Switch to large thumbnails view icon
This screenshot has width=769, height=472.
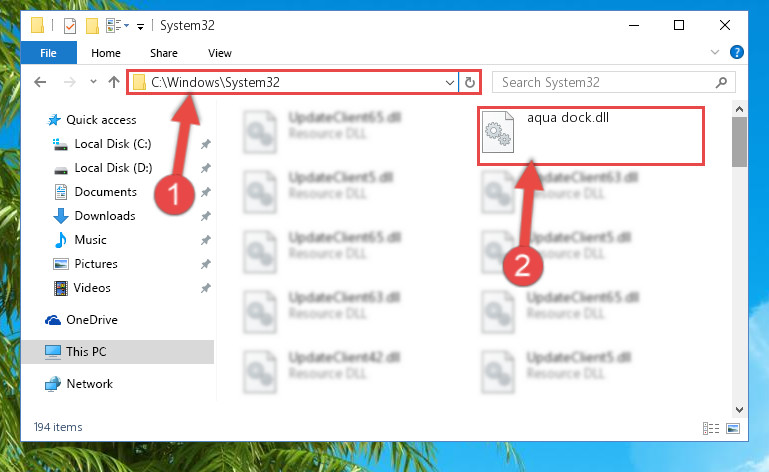coord(733,428)
